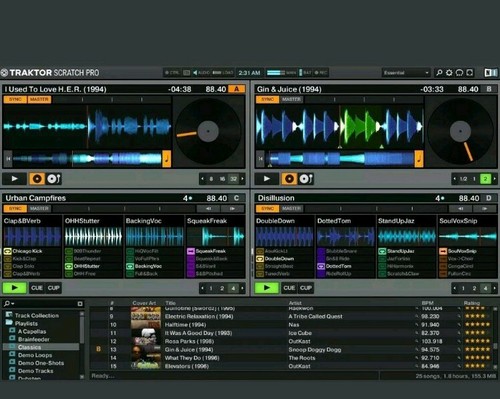Select relative vinyl mode on deck A
The width and height of the screenshot is (500, 399).
click(37, 179)
